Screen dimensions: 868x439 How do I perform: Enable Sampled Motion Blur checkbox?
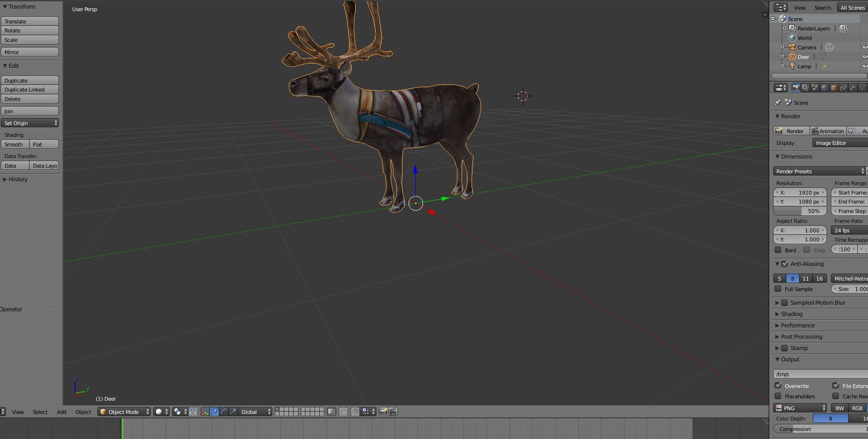(785, 303)
